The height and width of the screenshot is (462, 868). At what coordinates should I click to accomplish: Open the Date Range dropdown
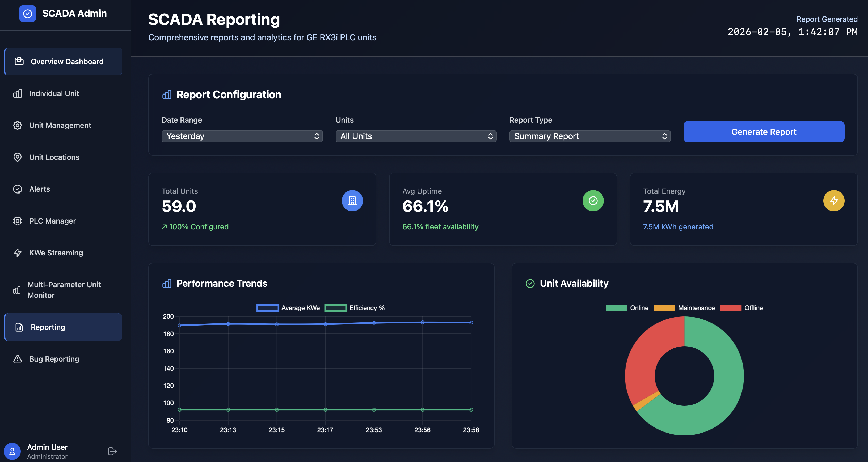242,136
